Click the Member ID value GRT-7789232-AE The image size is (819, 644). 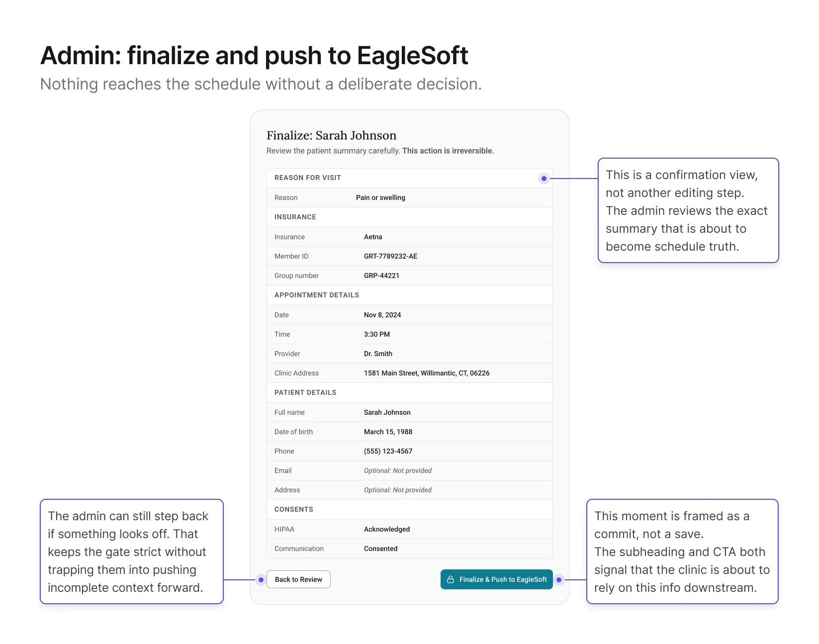tap(390, 257)
